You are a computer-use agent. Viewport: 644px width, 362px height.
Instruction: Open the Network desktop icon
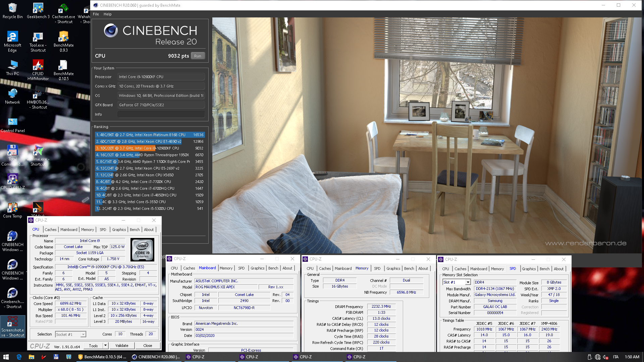coord(12,96)
